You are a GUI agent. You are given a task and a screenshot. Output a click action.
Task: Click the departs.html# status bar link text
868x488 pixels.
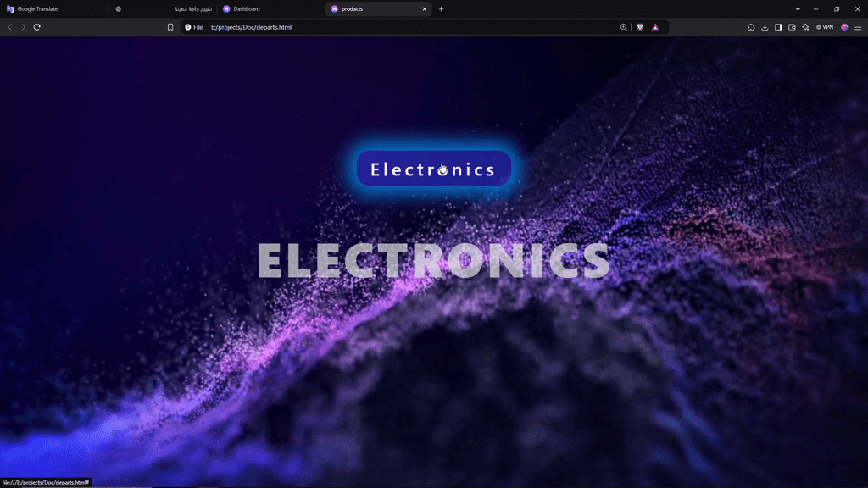coord(46,482)
